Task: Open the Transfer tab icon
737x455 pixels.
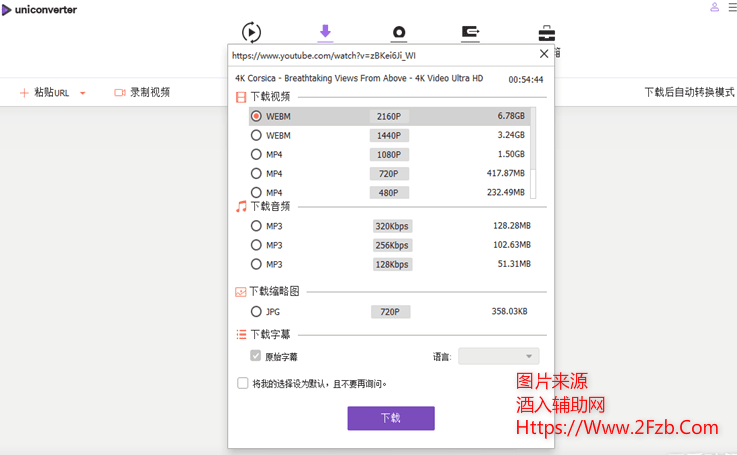Action: tap(471, 32)
